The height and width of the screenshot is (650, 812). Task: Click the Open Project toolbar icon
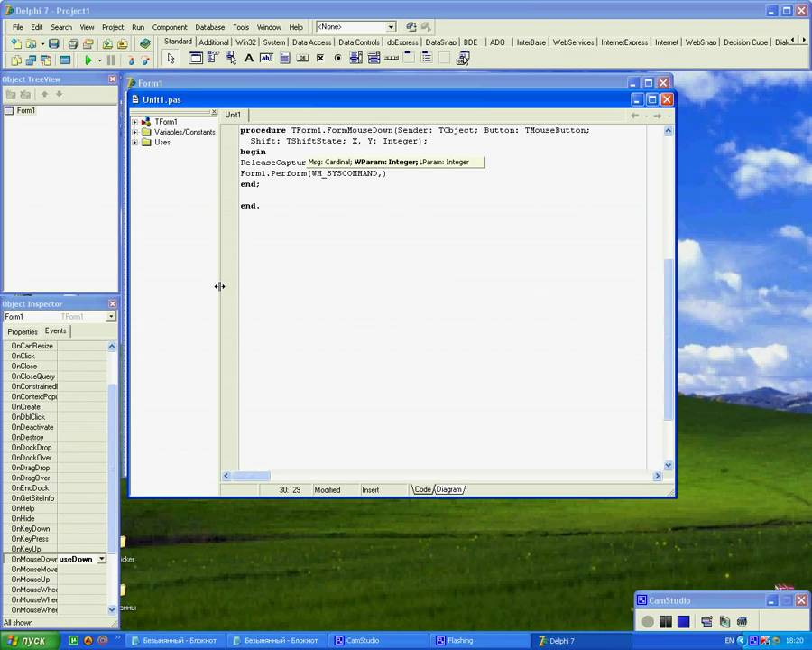88,44
